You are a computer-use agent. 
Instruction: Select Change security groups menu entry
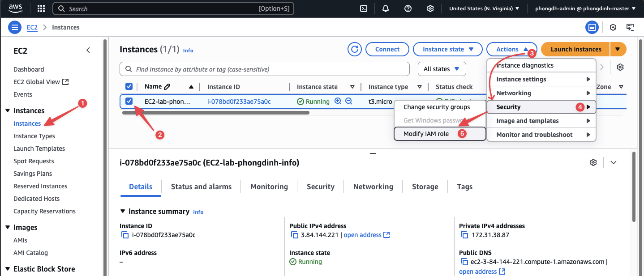[440, 107]
